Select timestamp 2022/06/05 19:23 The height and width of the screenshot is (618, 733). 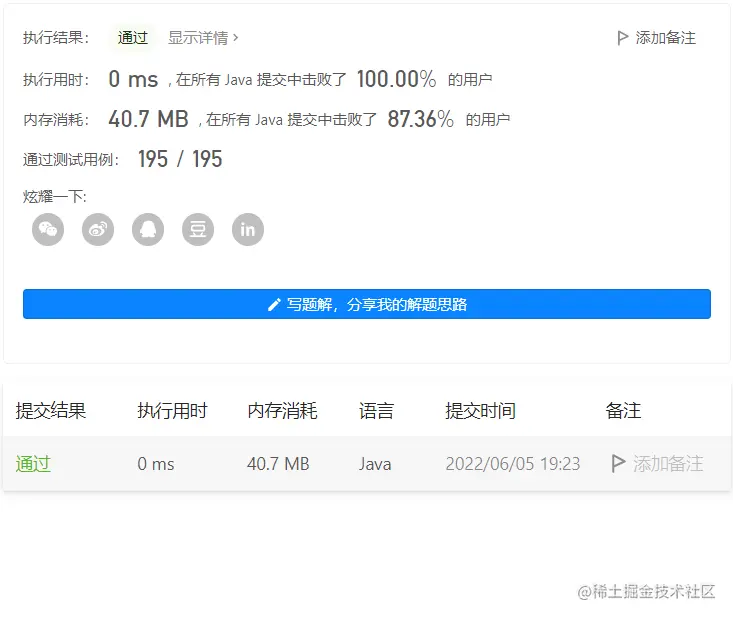click(x=513, y=464)
